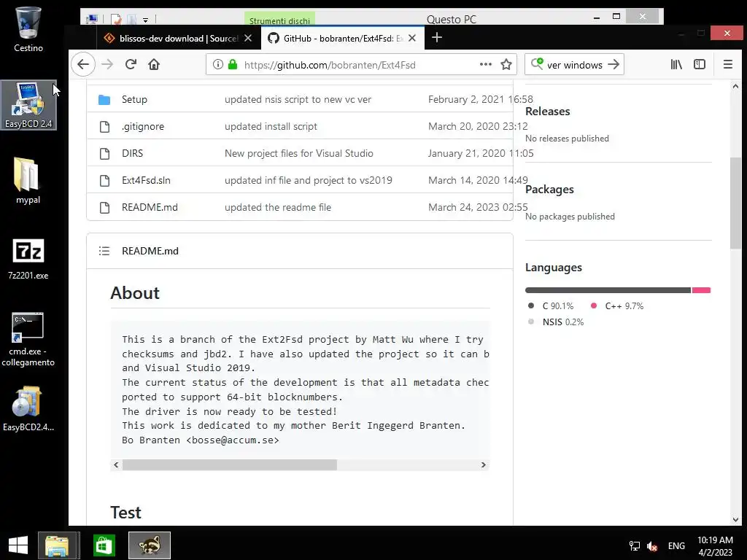This screenshot has height=560, width=747.
Task: Open File Explorer from the taskbar
Action: tap(57, 545)
